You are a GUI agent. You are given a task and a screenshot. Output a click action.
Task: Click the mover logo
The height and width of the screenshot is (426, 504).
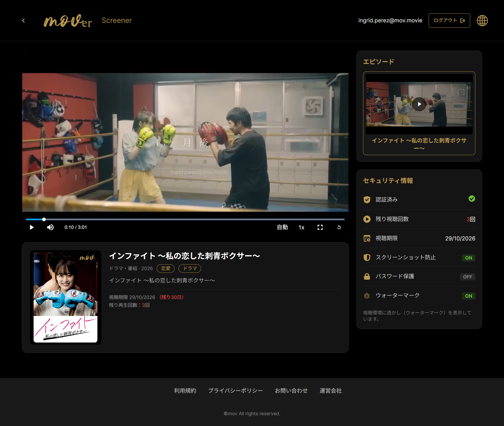pos(68,20)
